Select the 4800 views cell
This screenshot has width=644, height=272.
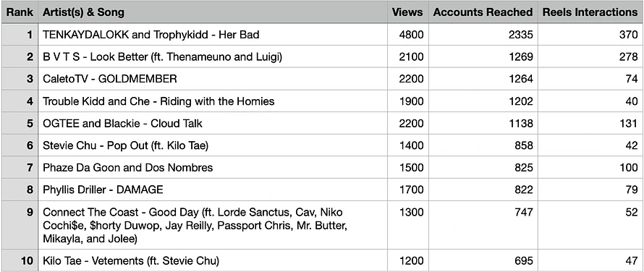click(x=407, y=35)
